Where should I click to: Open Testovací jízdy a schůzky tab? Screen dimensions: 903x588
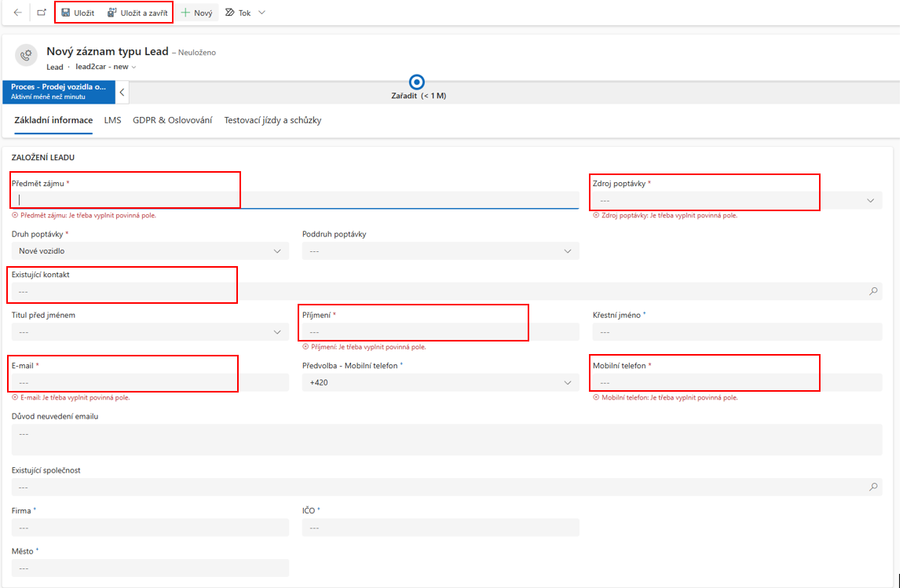272,120
